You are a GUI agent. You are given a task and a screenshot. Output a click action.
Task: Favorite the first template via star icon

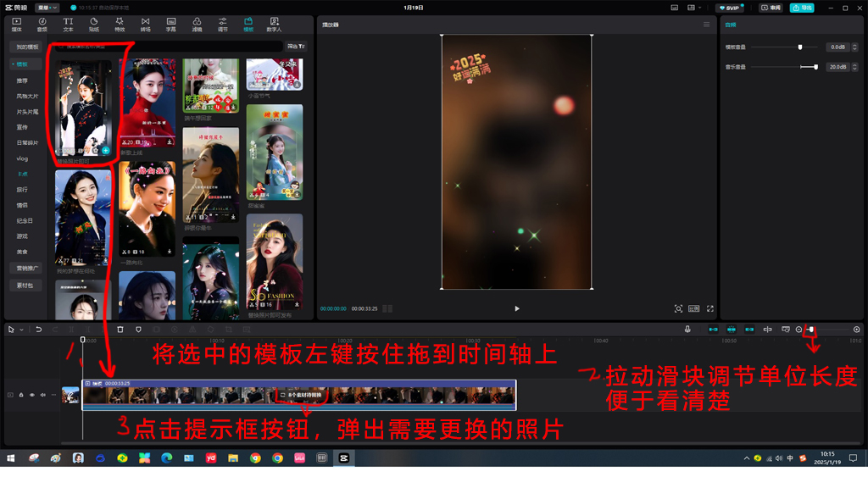pyautogui.click(x=95, y=151)
